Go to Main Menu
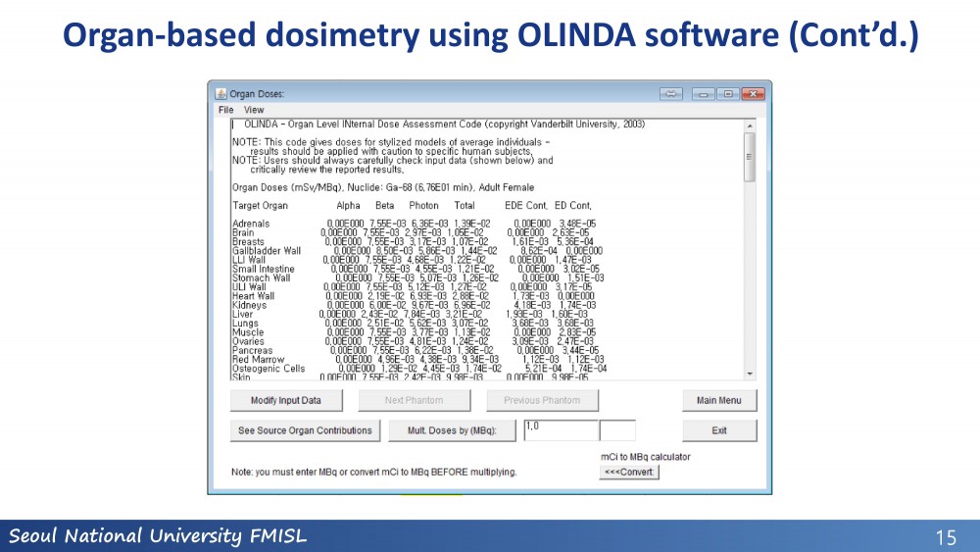Viewport: 980px width, 552px height. tap(719, 400)
